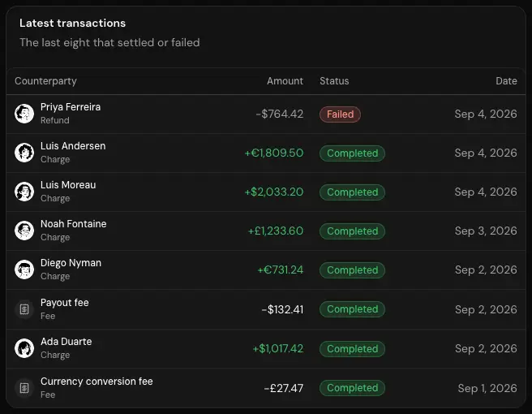Sort by the Counterparty column header
The width and height of the screenshot is (532, 414).
(45, 81)
